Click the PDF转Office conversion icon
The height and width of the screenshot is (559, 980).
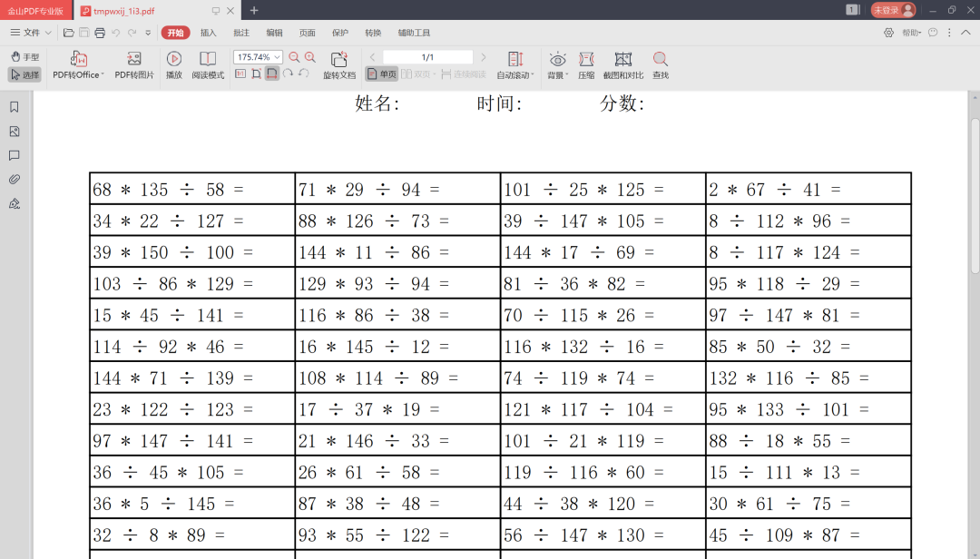[x=78, y=60]
